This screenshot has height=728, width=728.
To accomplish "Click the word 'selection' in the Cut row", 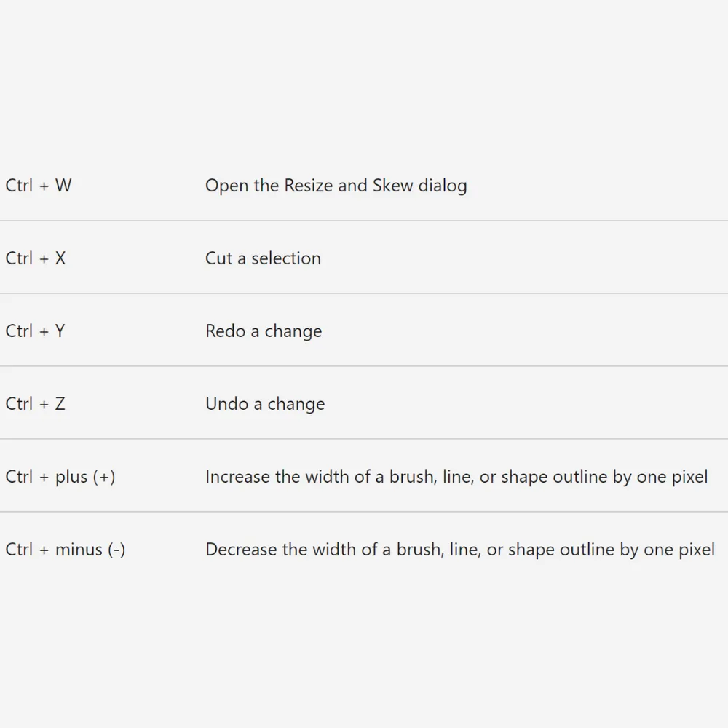I will point(286,258).
